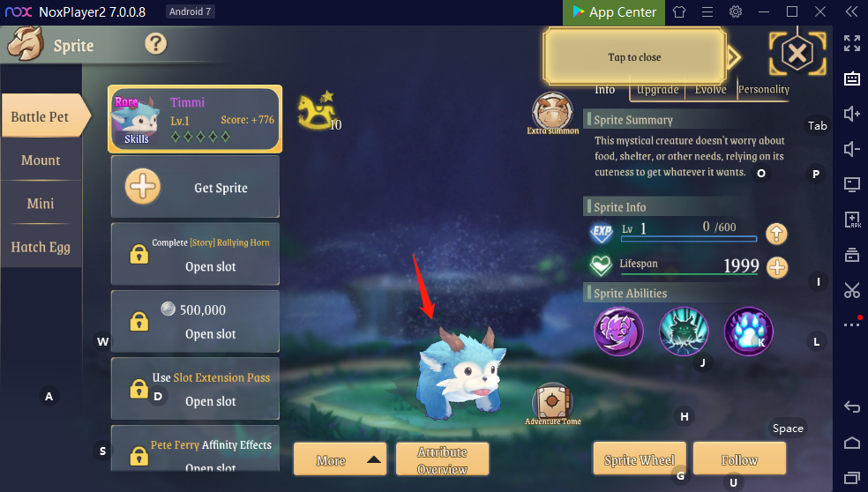
Task: Open the Personality tab
Action: click(x=763, y=90)
